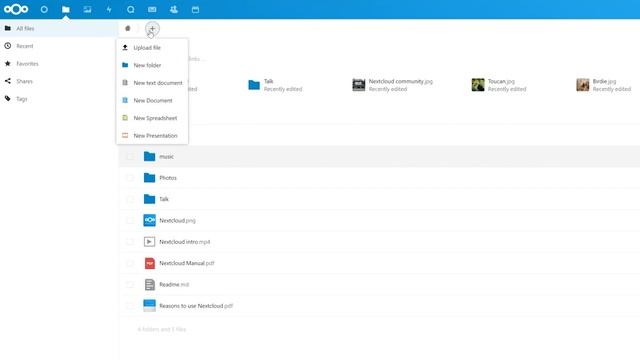This screenshot has height=360, width=640.
Task: Choose New folder from menu
Action: point(152,65)
